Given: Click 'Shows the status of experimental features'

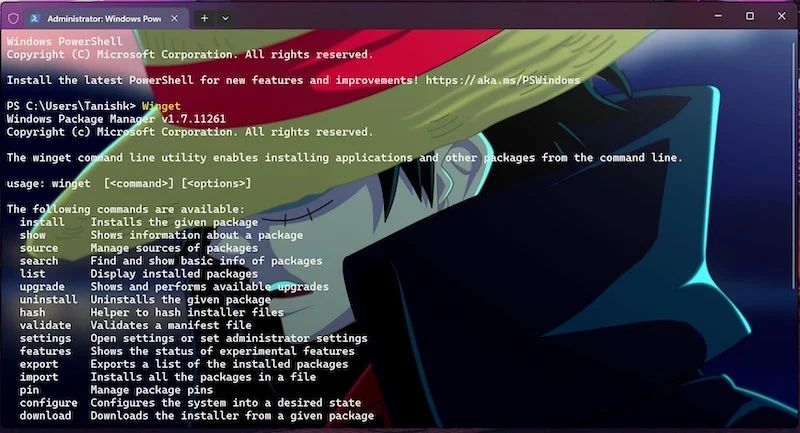Looking at the screenshot, I should (222, 351).
